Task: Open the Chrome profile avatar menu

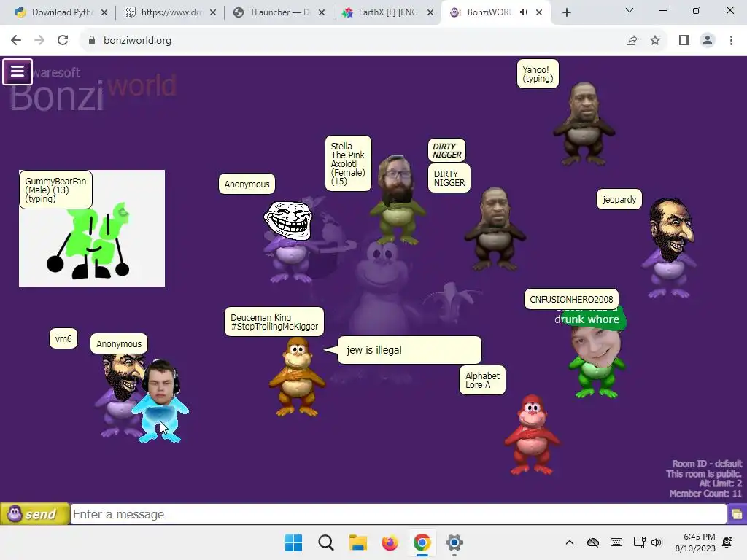Action: (708, 41)
